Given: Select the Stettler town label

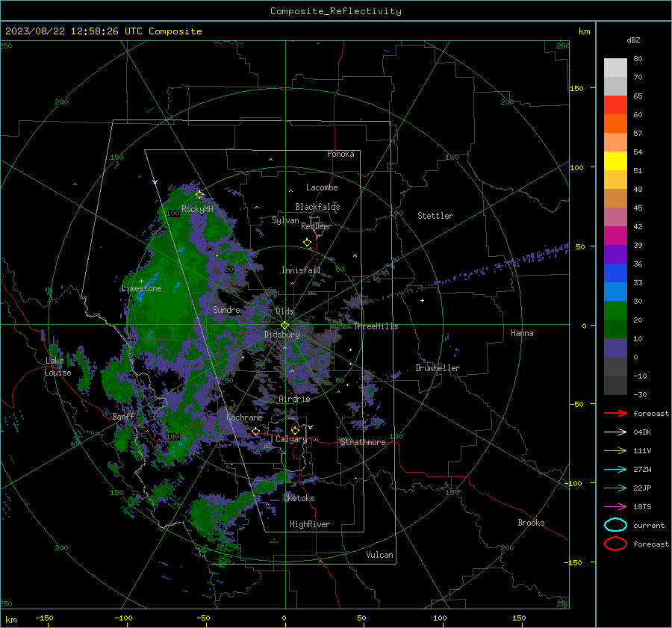Looking at the screenshot, I should [435, 216].
